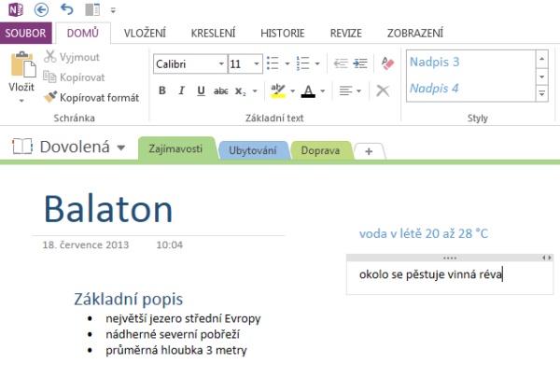This screenshot has width=560, height=392.
Task: Click the note container width arrows
Action: coord(547,258)
